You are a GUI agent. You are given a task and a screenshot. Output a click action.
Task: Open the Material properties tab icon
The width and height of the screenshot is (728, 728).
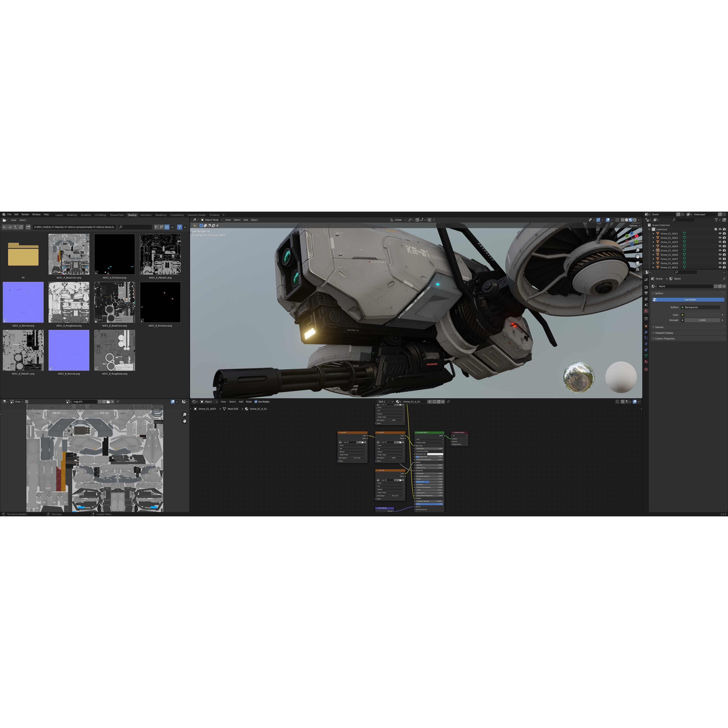pyautogui.click(x=646, y=362)
